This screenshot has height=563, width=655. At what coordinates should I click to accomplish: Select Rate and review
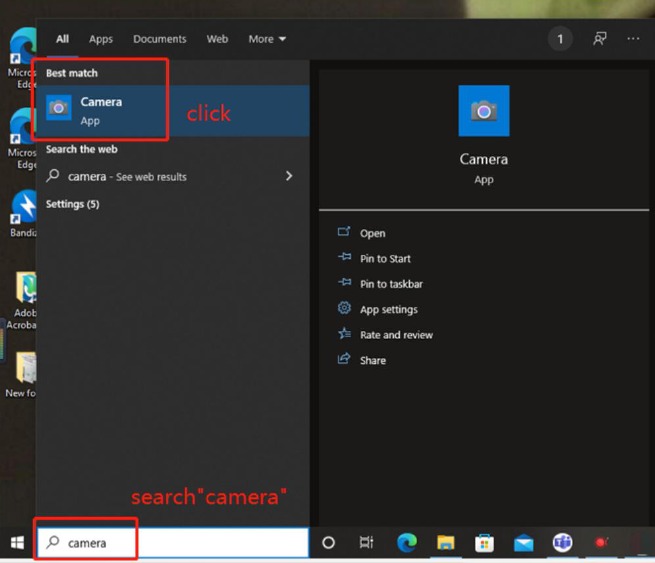[396, 335]
